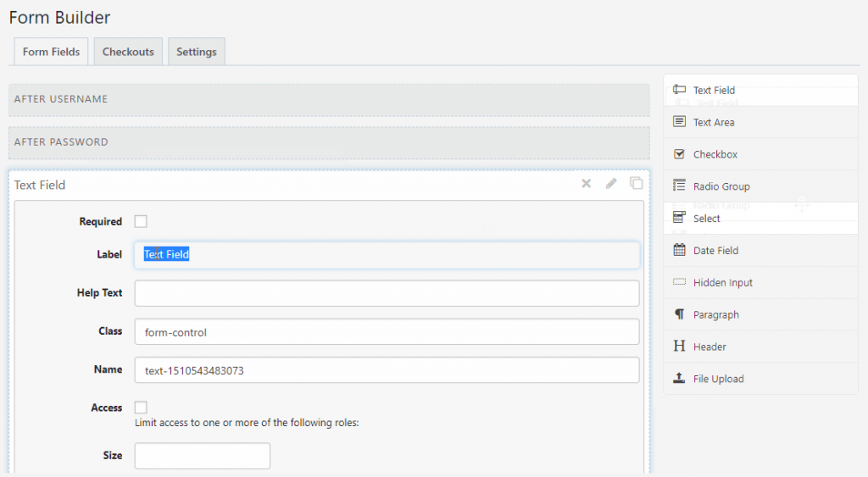Switch to the Form Fields tab
Viewport: 868px width, 477px height.
pyautogui.click(x=51, y=52)
